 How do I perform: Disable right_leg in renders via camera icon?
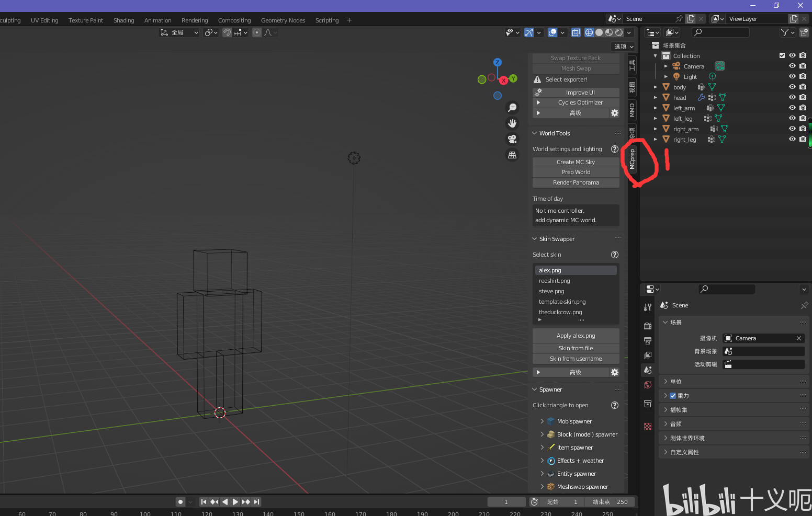(x=803, y=139)
